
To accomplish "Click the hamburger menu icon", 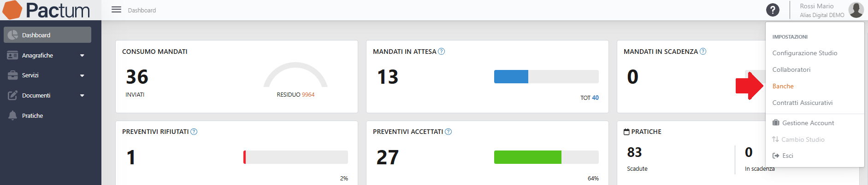I will point(116,10).
